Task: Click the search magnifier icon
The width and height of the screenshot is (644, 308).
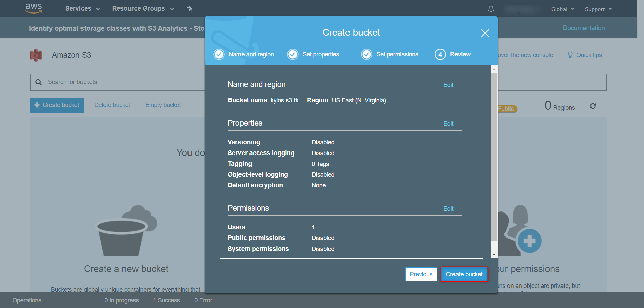Action: coord(39,82)
